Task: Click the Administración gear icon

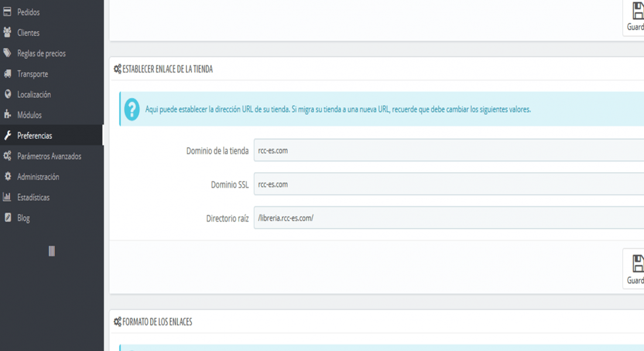Action: point(8,176)
